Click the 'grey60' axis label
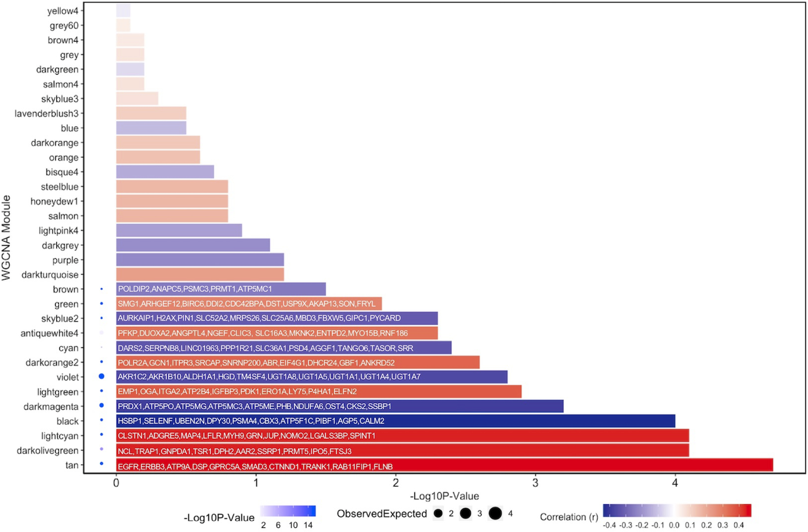808x532 pixels. [x=64, y=26]
